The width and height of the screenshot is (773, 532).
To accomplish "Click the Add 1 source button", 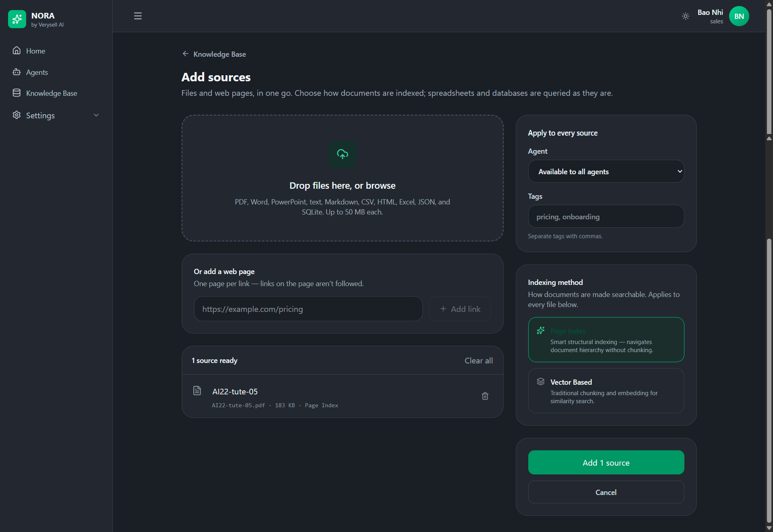I will [606, 462].
